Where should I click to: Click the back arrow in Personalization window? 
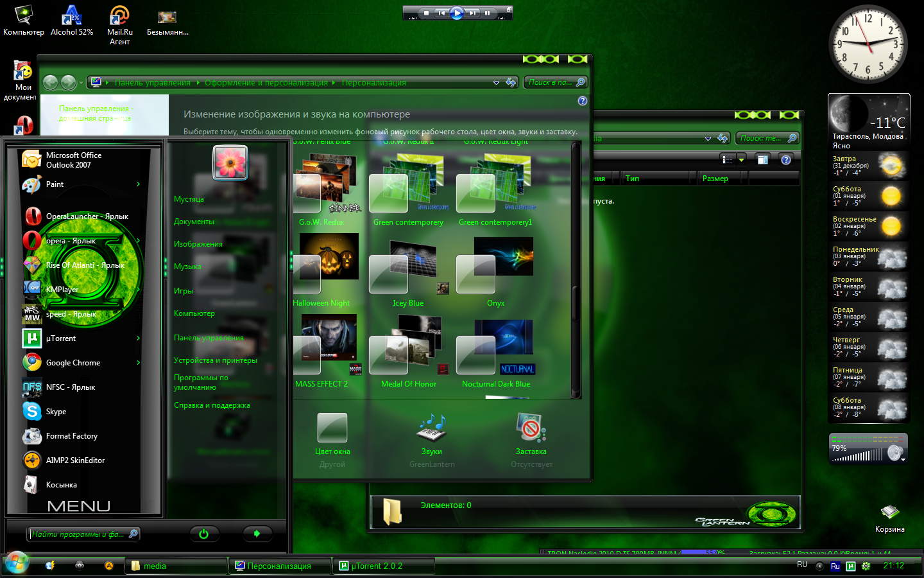(50, 82)
